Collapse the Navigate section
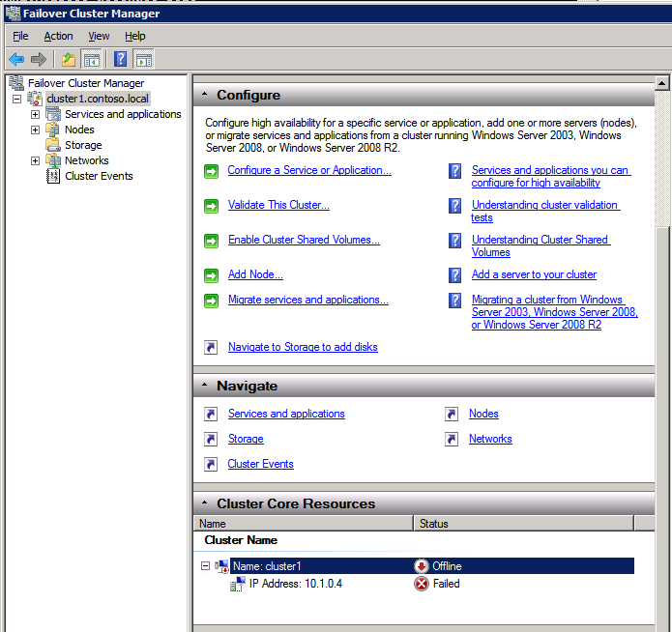The height and width of the screenshot is (632, 672). coord(204,386)
